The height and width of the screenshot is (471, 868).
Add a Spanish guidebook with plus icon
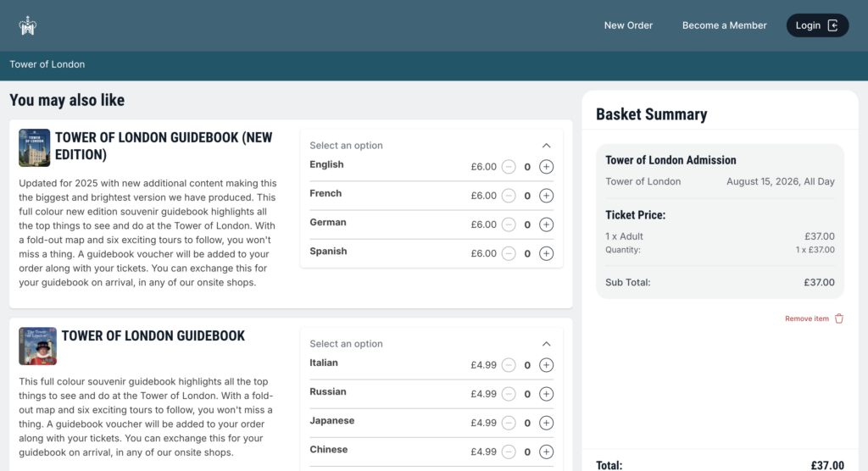pos(546,253)
